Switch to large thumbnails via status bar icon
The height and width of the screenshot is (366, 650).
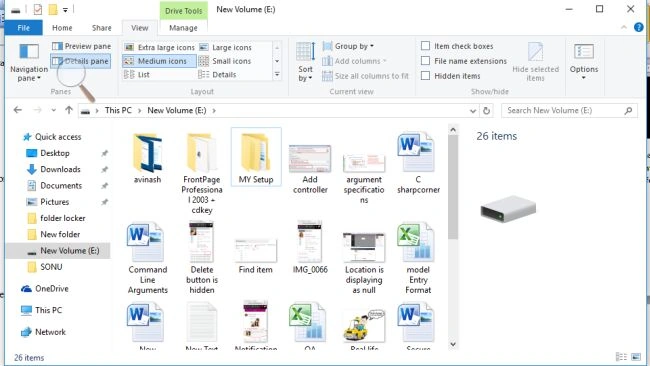(635, 357)
